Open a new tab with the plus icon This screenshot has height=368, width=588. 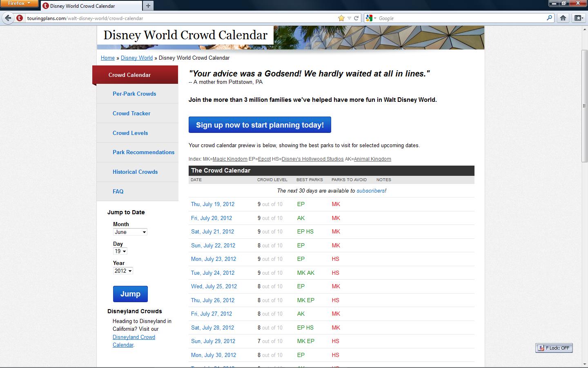148,6
